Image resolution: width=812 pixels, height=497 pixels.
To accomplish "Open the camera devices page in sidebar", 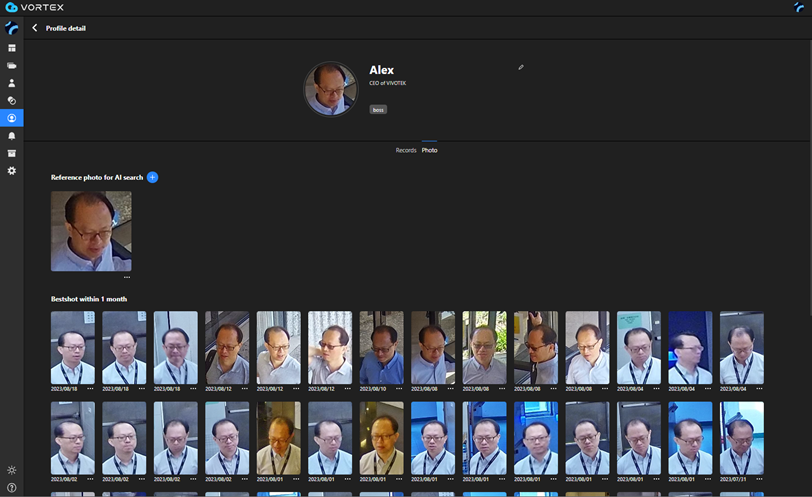I will click(x=12, y=66).
